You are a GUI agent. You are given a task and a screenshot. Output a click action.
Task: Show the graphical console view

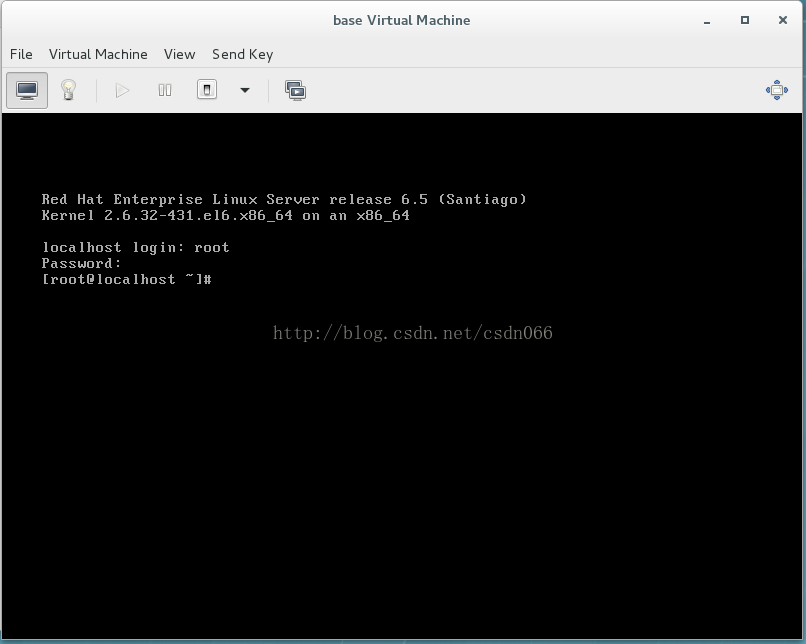(27, 90)
